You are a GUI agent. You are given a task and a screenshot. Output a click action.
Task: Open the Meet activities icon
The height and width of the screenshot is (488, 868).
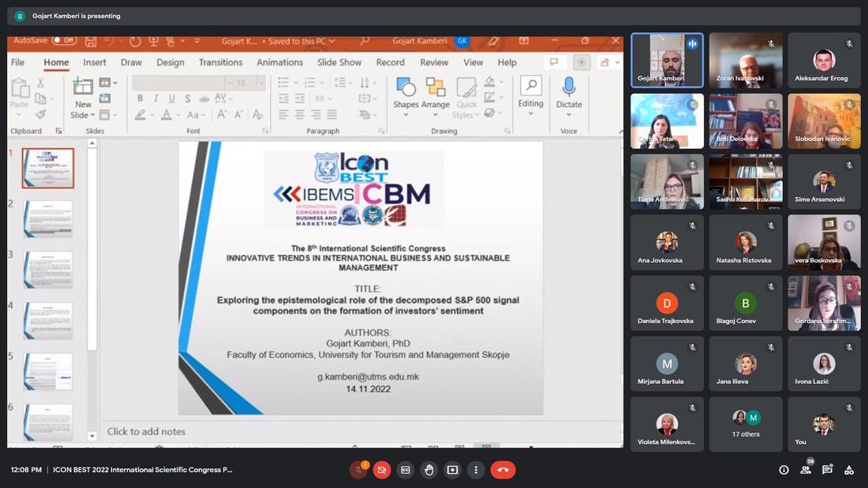tap(848, 470)
